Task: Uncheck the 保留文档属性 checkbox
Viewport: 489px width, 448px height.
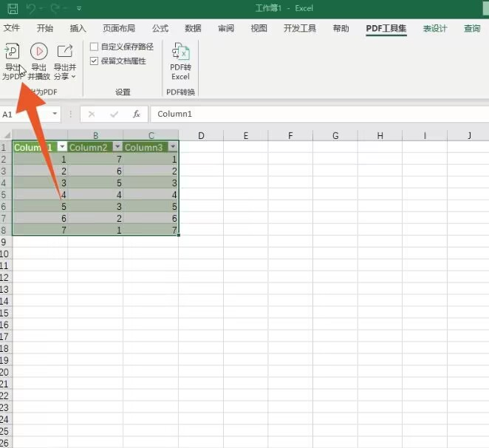Action: (94, 61)
